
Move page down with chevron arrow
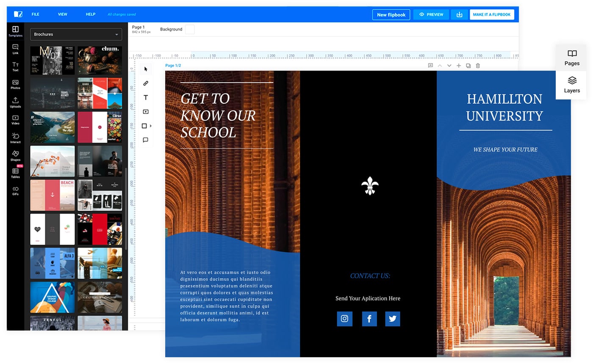click(449, 66)
